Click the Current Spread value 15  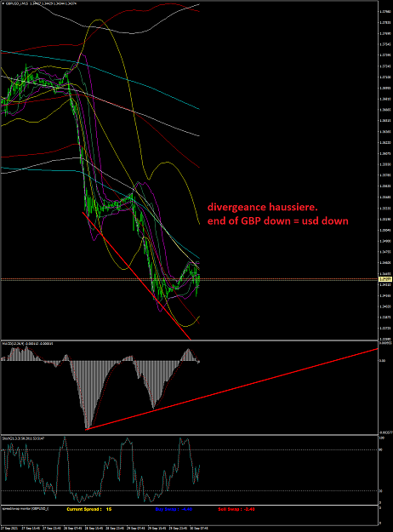tap(109, 509)
